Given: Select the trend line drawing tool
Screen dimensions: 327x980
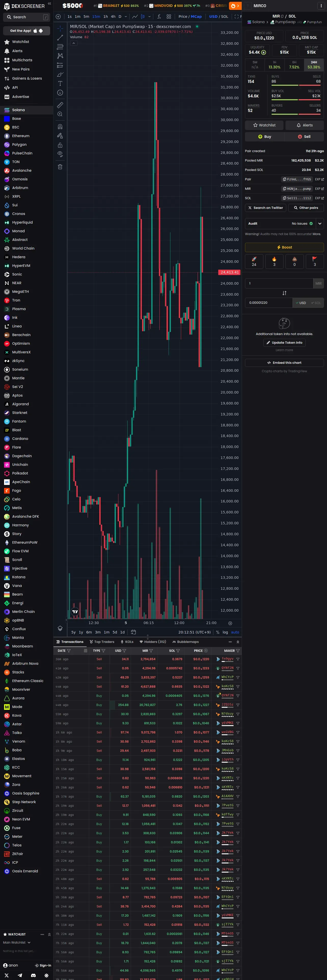Looking at the screenshot, I should [x=60, y=38].
